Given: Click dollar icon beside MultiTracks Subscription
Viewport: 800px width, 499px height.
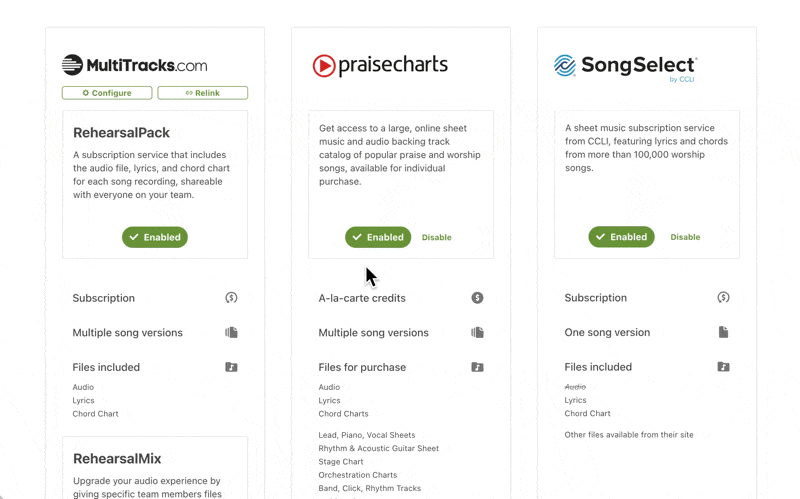Looking at the screenshot, I should (231, 297).
